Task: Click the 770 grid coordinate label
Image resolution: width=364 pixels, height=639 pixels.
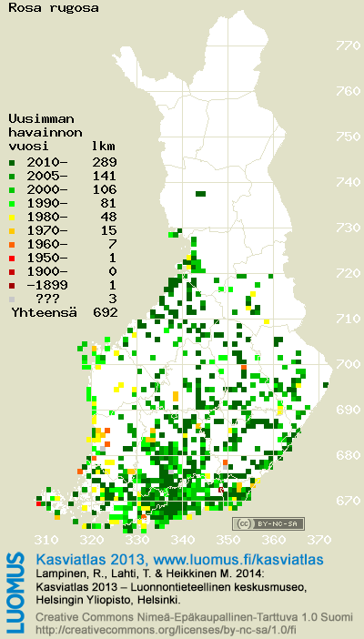Action: (349, 46)
